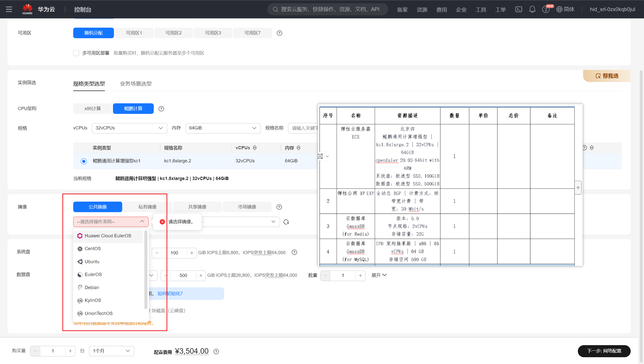644x364 pixels.
Task: Open the billing menu
Action: coord(441,10)
